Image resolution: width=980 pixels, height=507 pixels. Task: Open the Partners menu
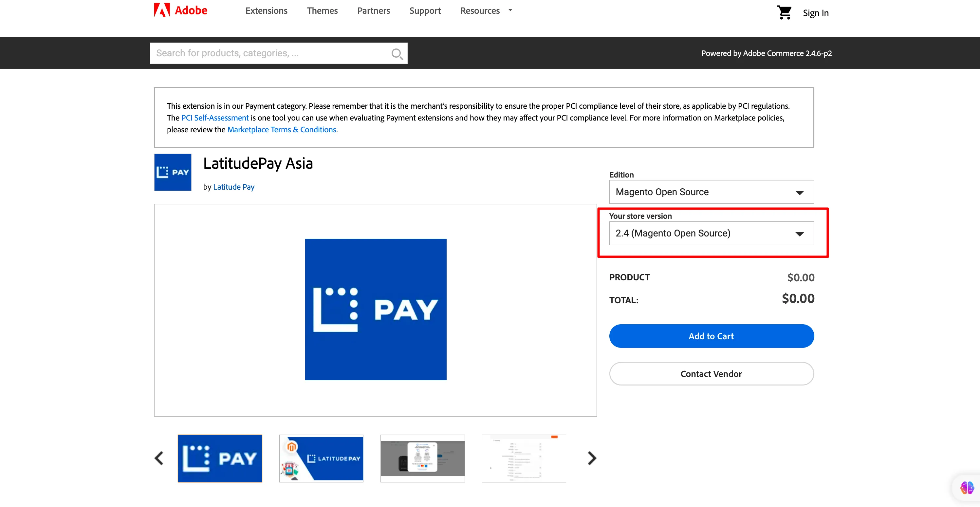pos(374,11)
